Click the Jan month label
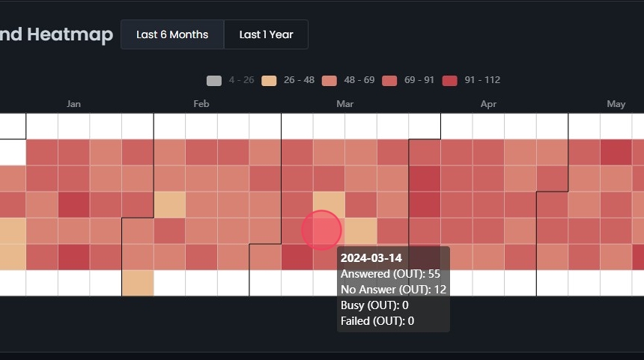Image resolution: width=644 pixels, height=360 pixels. tap(73, 104)
